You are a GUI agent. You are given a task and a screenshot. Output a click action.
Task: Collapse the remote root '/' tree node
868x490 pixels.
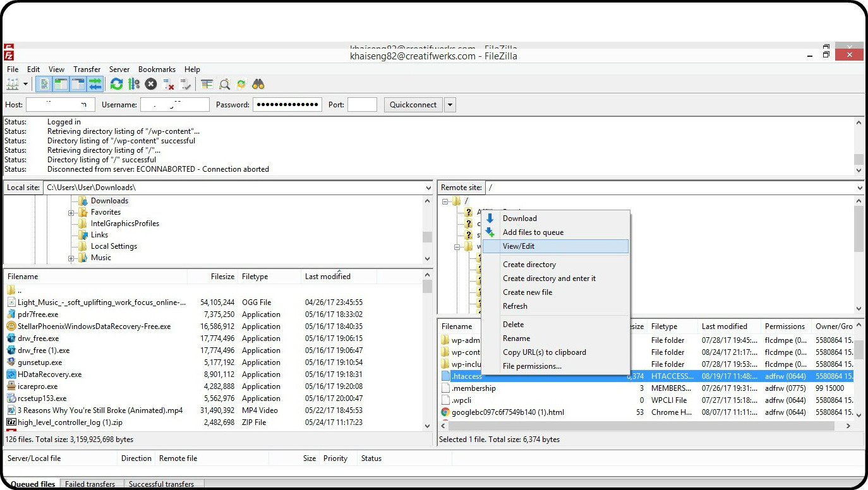coord(445,201)
